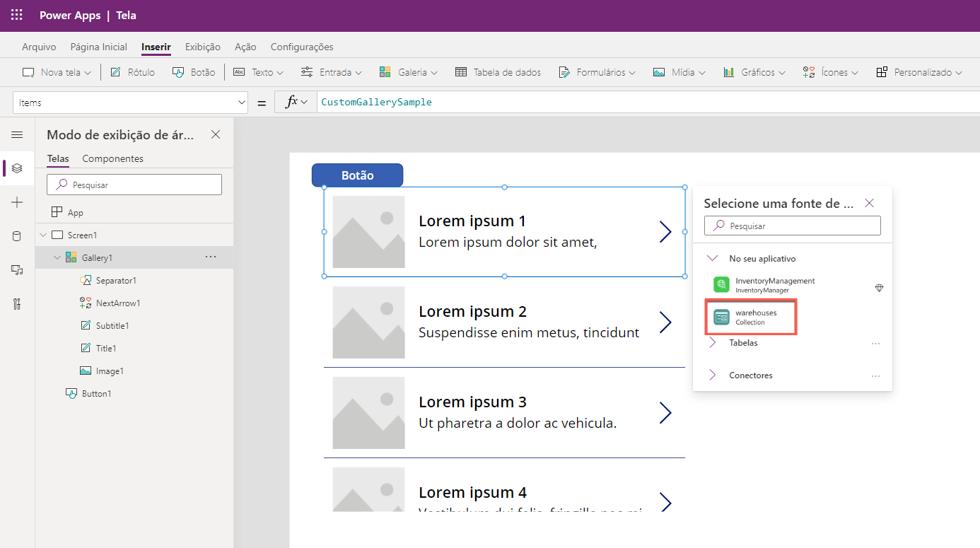Close the tree view pane
The width and height of the screenshot is (980, 548).
pos(216,134)
